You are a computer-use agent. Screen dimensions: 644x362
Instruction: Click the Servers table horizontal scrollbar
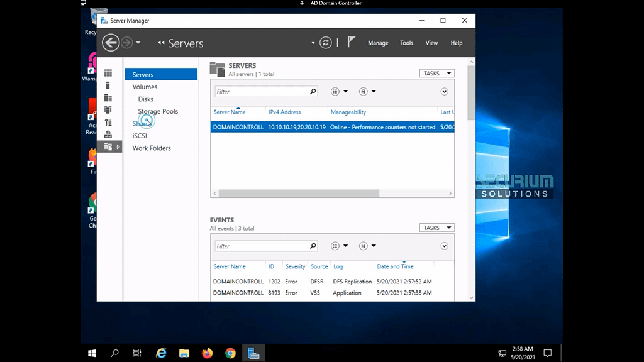tap(299, 194)
